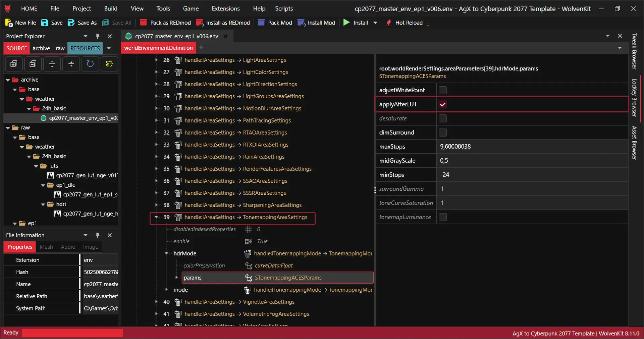Expand row 40 VignetteAreaSettings

(156, 302)
